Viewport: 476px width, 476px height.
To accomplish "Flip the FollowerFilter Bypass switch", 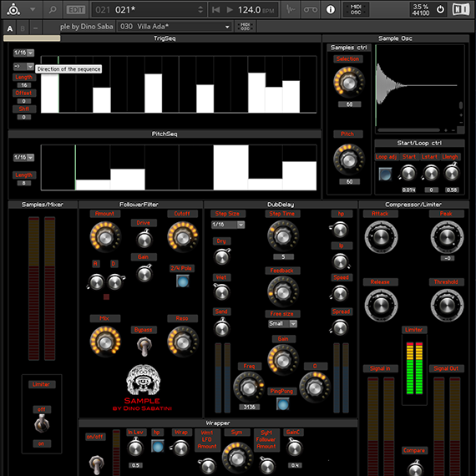I will pyautogui.click(x=144, y=347).
